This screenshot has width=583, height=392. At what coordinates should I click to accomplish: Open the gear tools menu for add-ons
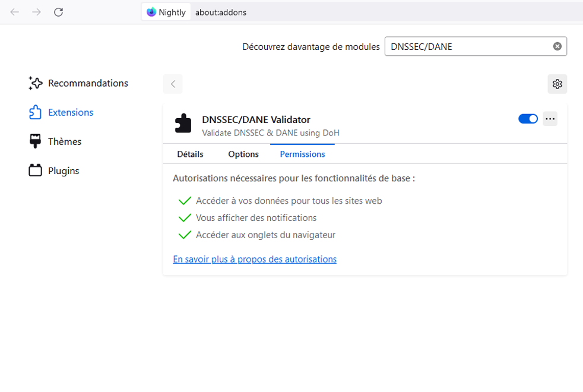pyautogui.click(x=557, y=84)
